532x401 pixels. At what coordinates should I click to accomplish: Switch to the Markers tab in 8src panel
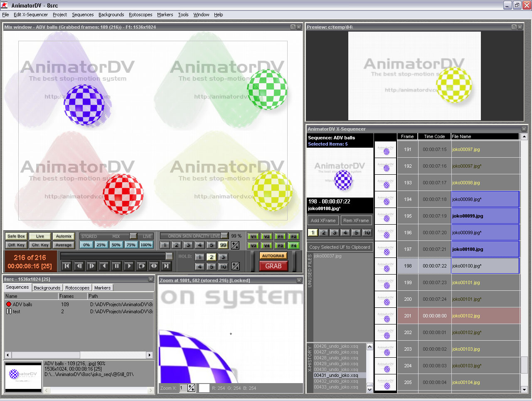point(102,288)
